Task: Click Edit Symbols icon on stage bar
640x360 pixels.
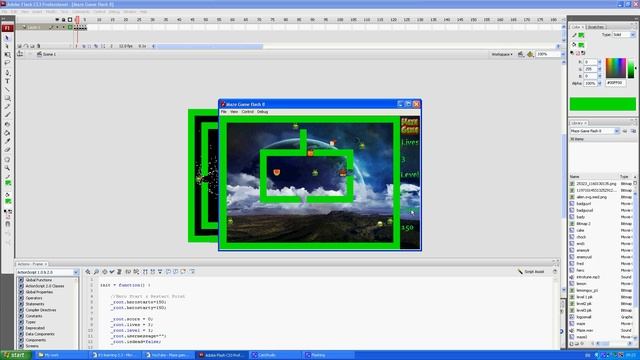Action: (530, 54)
